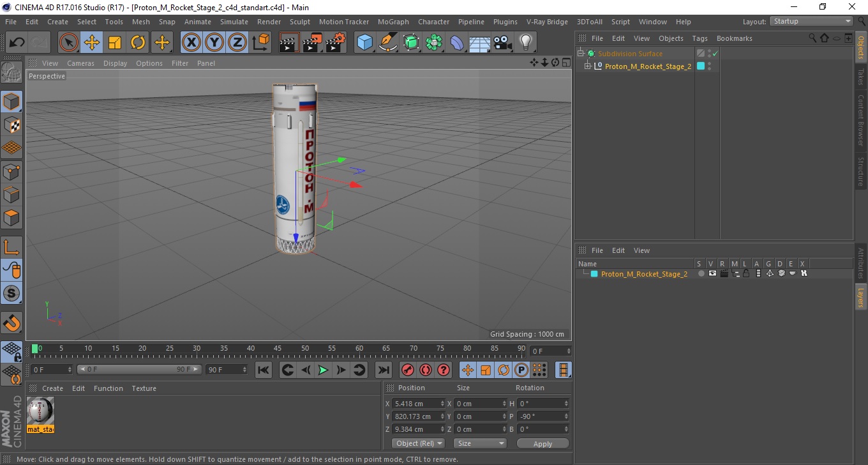Click frame 45 on the timeline ruler

(278, 349)
